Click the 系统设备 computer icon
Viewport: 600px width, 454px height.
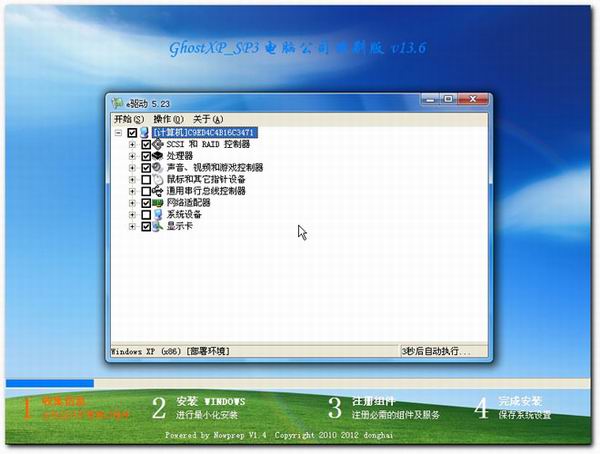pyautogui.click(x=158, y=214)
